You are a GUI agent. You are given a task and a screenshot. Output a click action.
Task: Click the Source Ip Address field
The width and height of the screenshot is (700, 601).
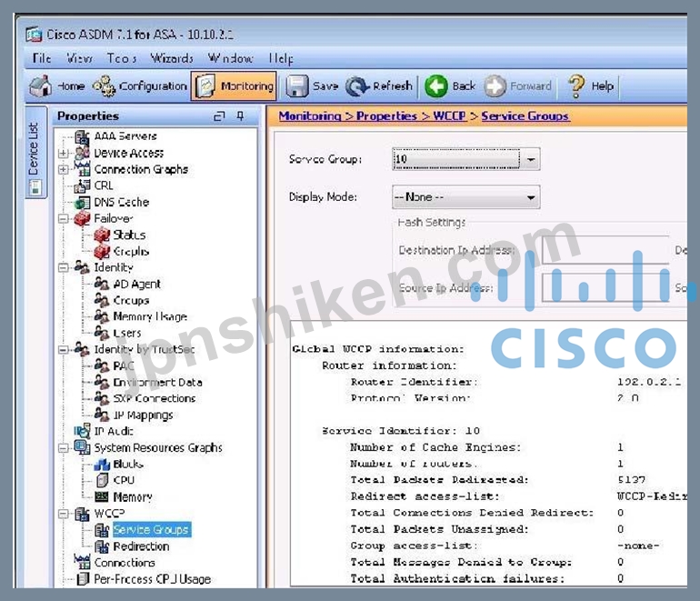point(605,288)
